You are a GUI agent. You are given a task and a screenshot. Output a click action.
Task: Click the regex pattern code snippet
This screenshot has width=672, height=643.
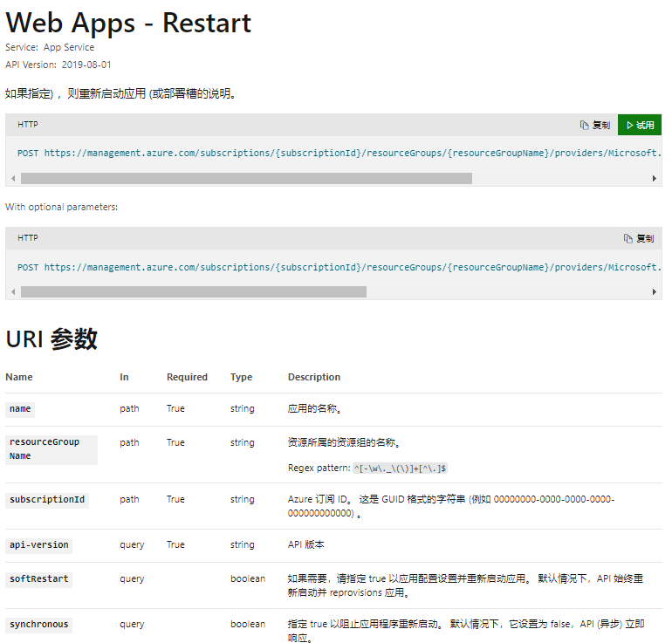[401, 469]
